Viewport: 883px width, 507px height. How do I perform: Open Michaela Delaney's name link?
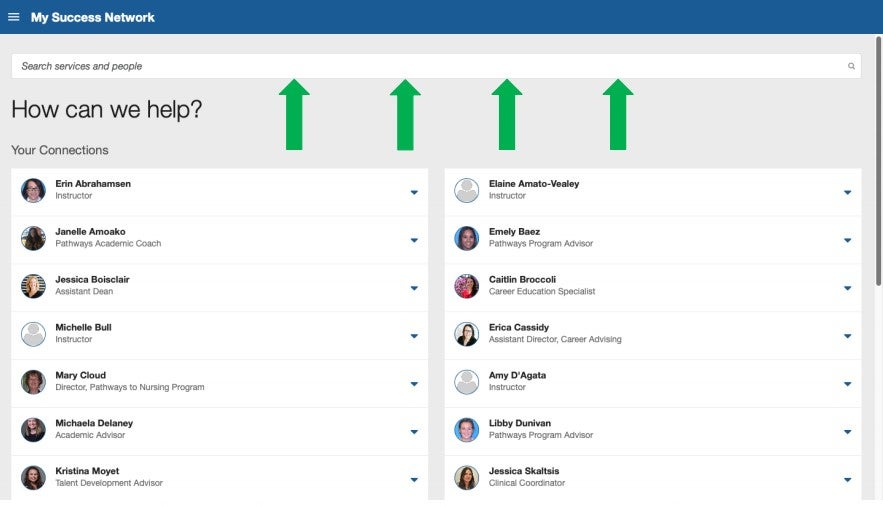[94, 423]
